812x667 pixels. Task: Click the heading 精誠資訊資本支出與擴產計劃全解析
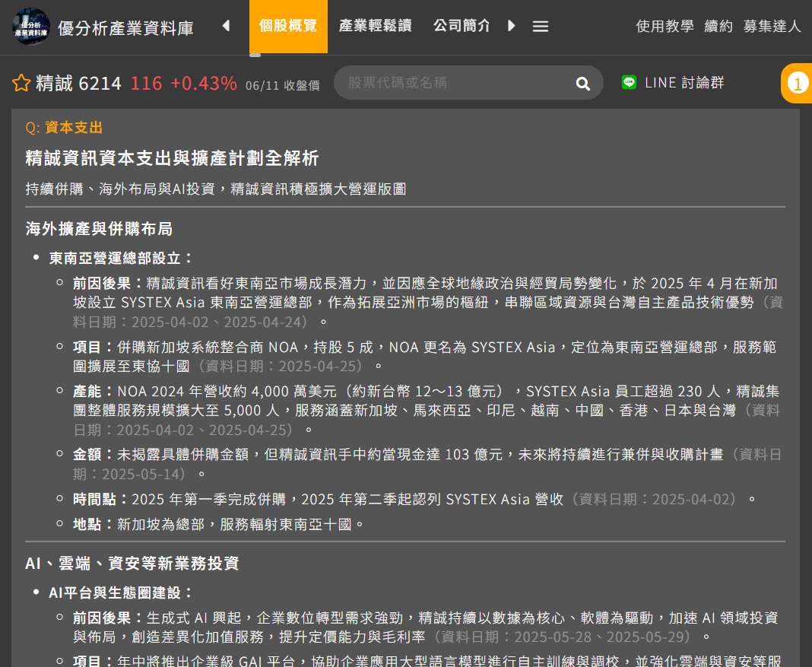click(172, 158)
